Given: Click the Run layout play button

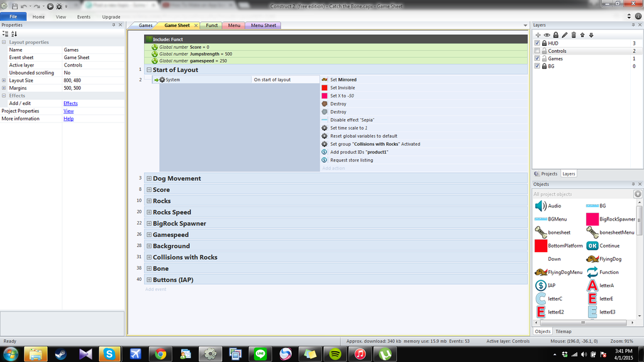Looking at the screenshot, I should (x=50, y=6).
